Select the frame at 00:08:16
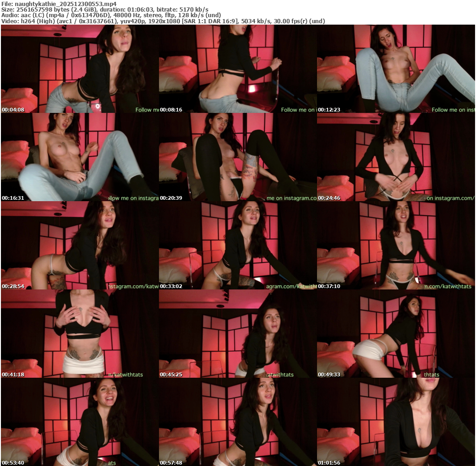Viewport: 476px width, 466px height. coord(238,69)
